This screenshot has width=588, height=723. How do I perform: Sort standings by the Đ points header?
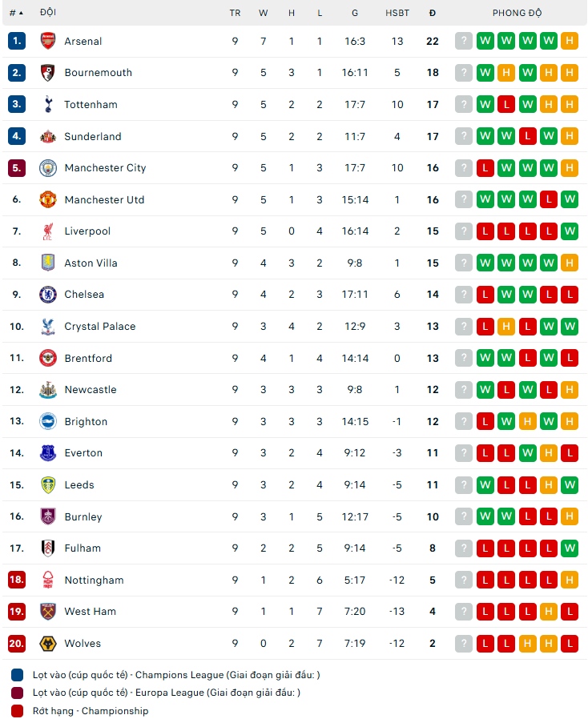(x=433, y=13)
